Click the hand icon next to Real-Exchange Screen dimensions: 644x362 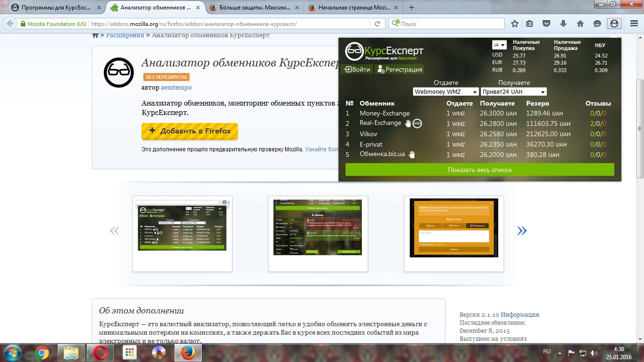coord(408,123)
